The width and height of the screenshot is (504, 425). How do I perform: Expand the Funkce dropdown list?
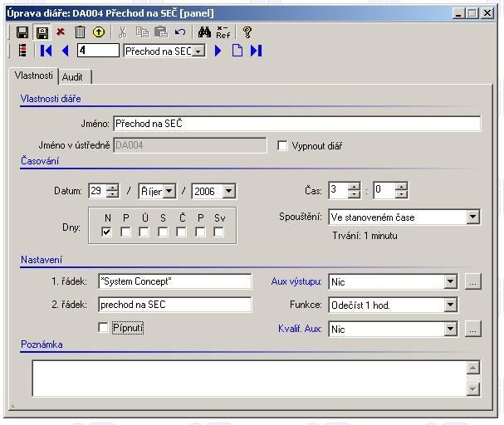[450, 305]
